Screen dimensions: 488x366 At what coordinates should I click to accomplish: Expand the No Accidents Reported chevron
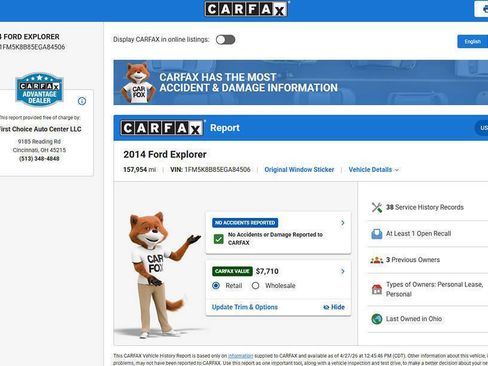(x=343, y=223)
